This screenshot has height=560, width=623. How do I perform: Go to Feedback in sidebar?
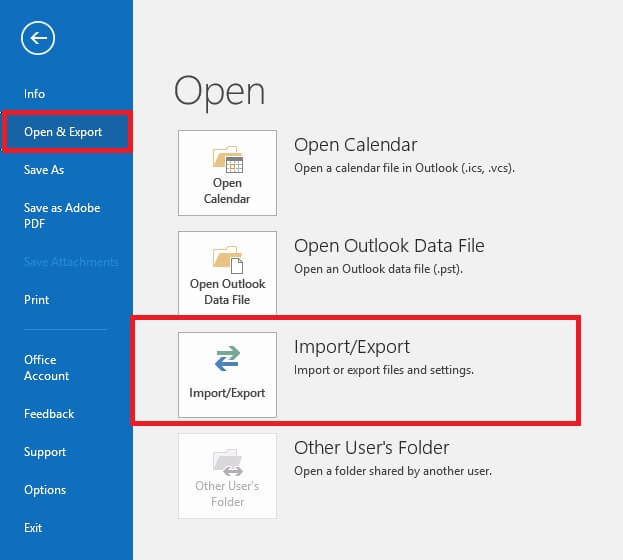(49, 414)
